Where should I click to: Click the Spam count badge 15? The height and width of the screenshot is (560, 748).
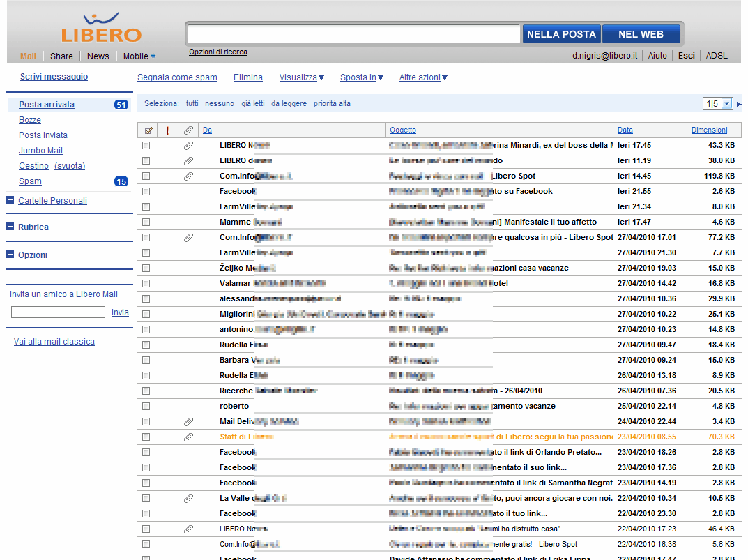coord(121,181)
